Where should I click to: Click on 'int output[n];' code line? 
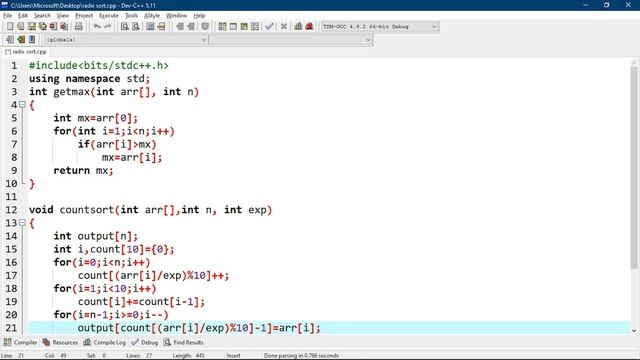[x=96, y=236]
